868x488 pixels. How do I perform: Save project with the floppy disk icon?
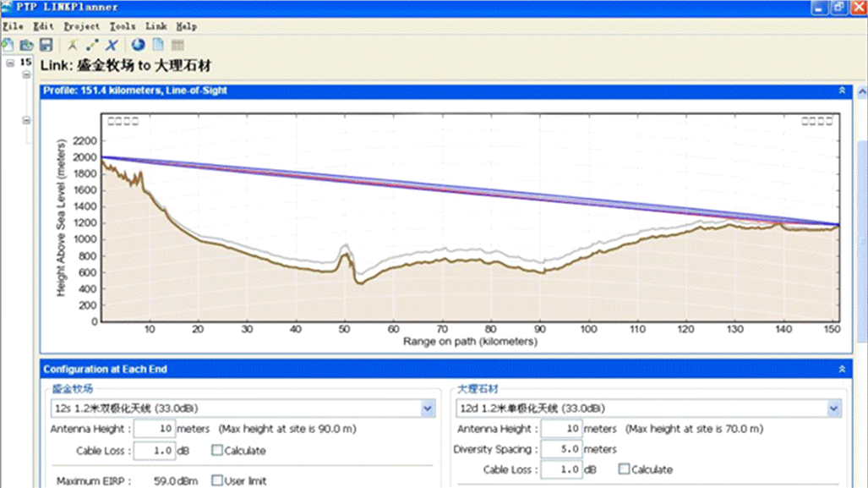pos(46,45)
